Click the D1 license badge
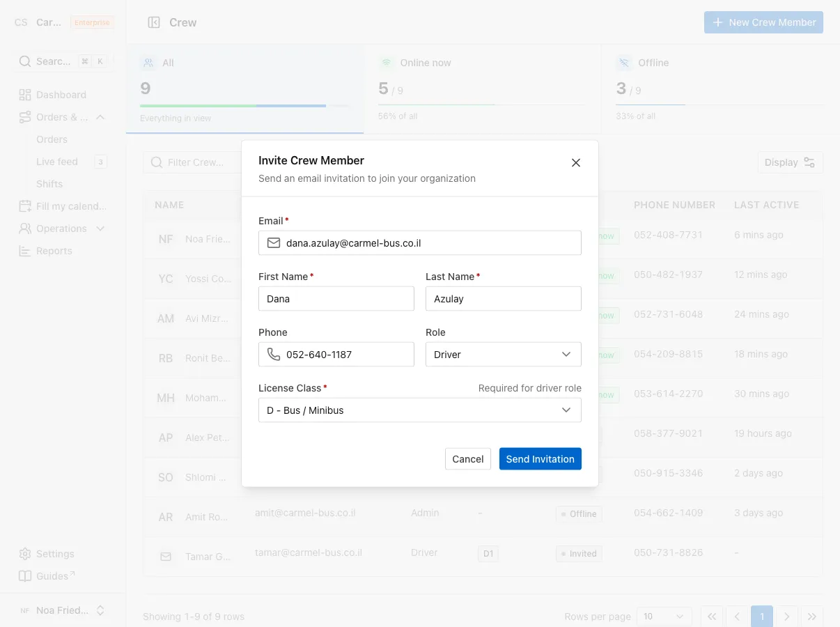The width and height of the screenshot is (840, 627). pyautogui.click(x=488, y=554)
